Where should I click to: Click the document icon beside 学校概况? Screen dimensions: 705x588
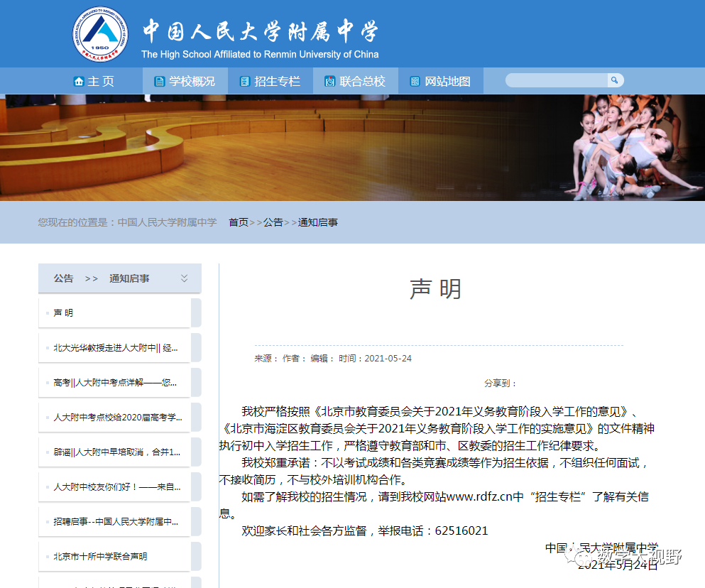tap(159, 82)
